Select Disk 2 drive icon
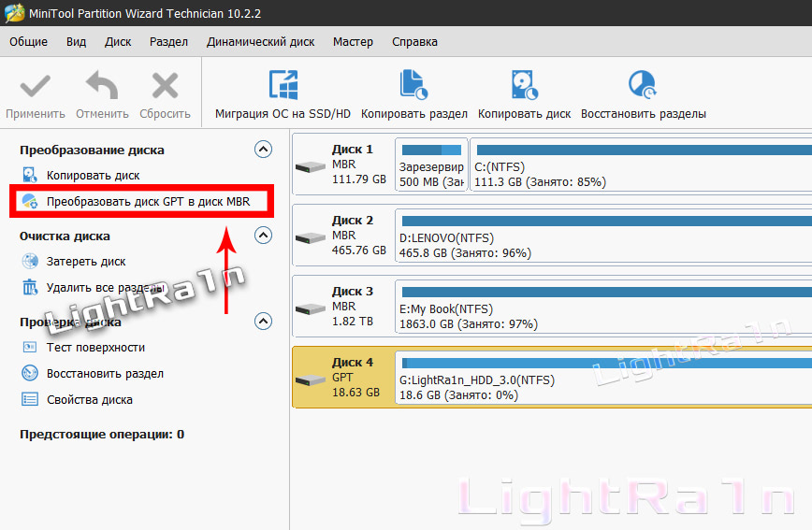Screen dimensions: 812x530 (x=310, y=237)
